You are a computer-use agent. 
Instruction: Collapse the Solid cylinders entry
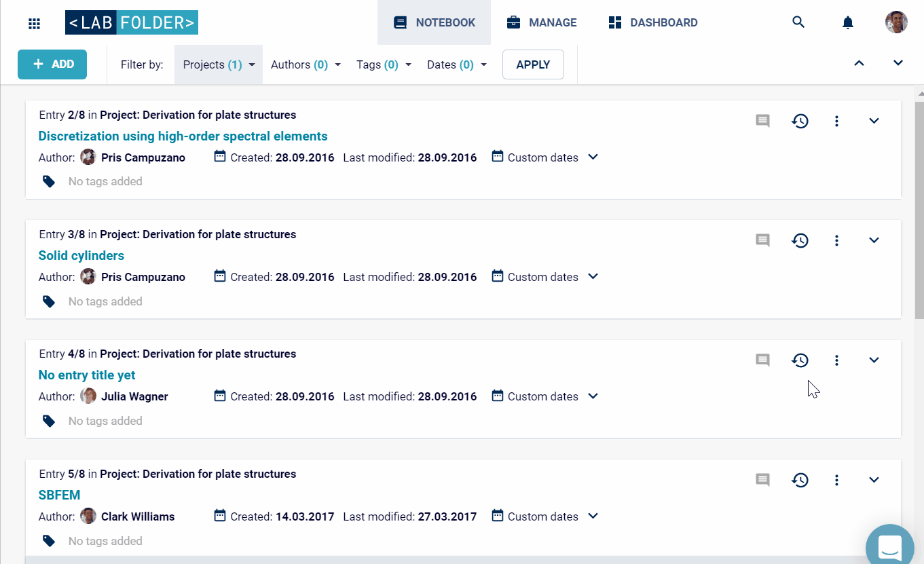[874, 240]
